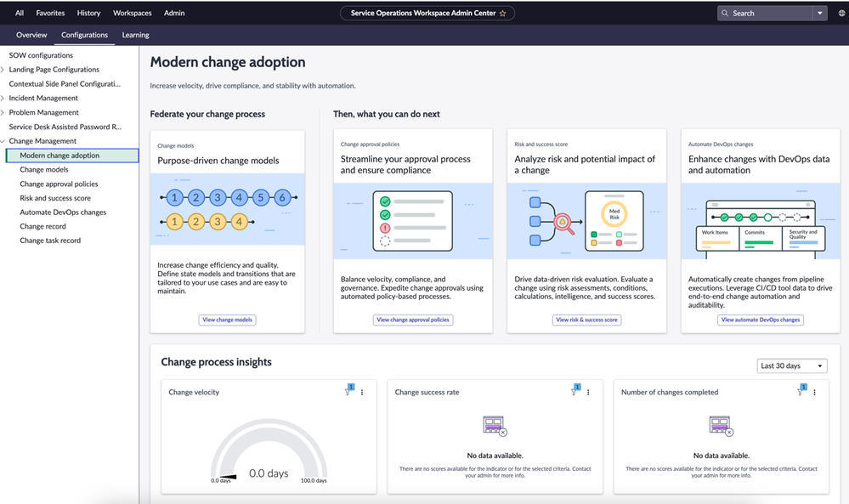Click the View change models button
Screen dimensions: 849x504
pyautogui.click(x=227, y=320)
